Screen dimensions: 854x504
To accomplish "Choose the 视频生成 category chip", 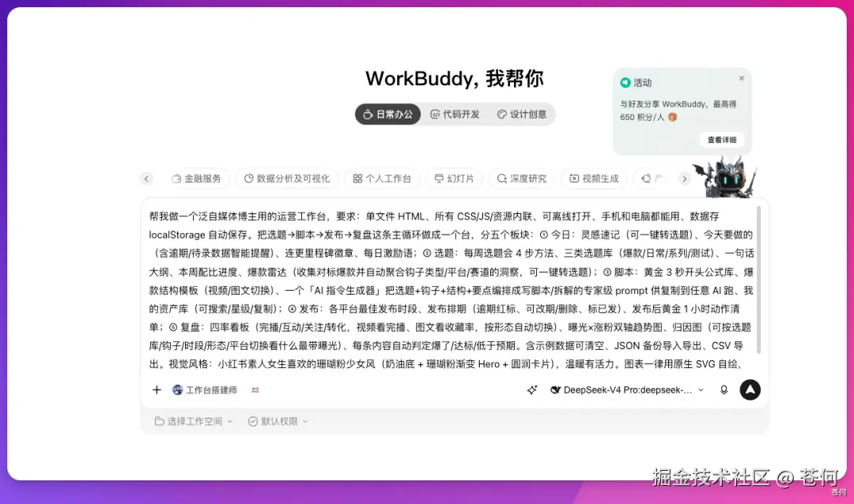I will coord(594,179).
